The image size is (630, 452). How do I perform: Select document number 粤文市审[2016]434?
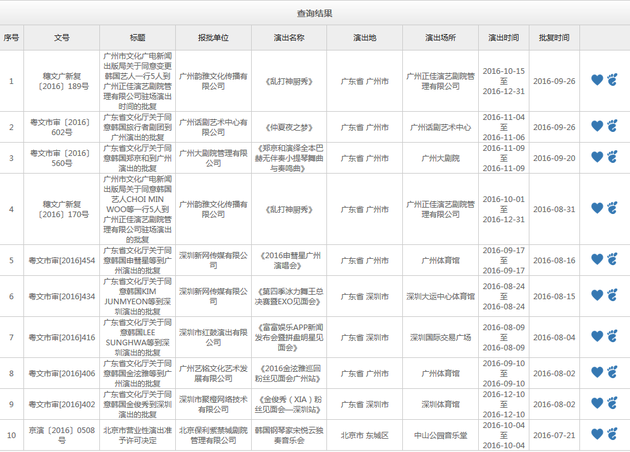point(62,297)
